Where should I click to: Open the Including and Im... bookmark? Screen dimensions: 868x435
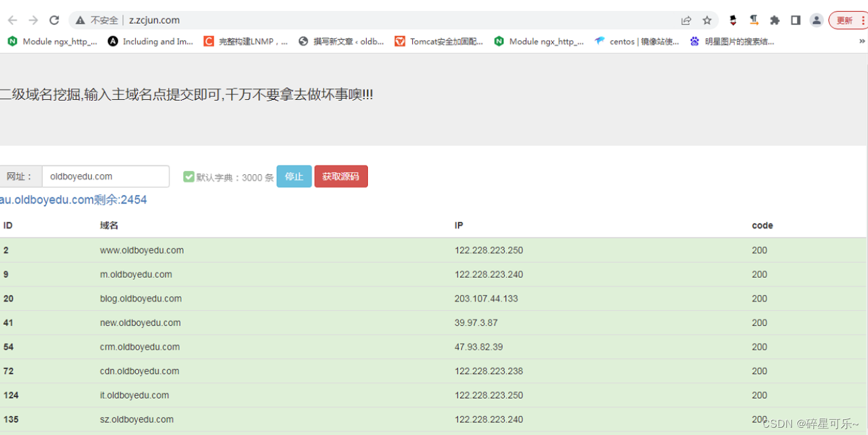coord(150,41)
